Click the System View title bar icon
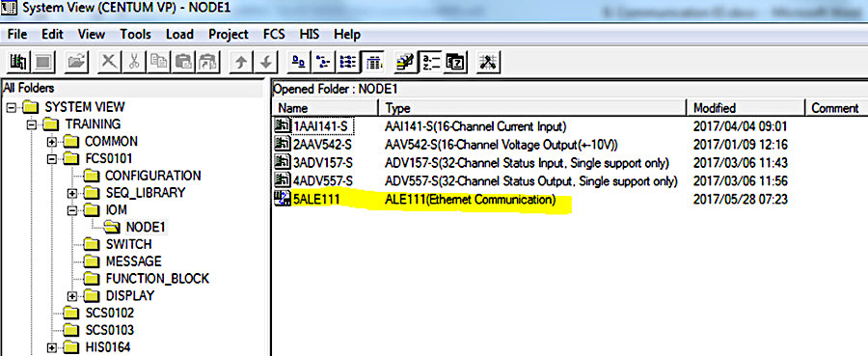This screenshot has height=356, width=868. (10, 8)
